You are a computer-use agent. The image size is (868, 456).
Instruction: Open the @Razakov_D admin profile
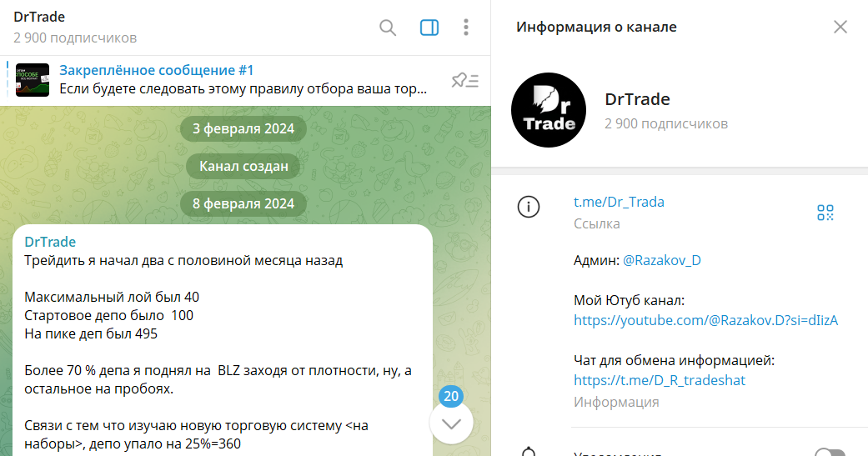pos(661,260)
